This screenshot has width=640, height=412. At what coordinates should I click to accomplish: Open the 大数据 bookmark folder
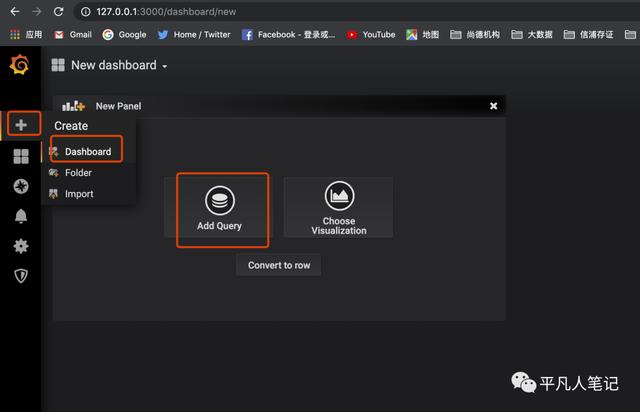coord(532,35)
